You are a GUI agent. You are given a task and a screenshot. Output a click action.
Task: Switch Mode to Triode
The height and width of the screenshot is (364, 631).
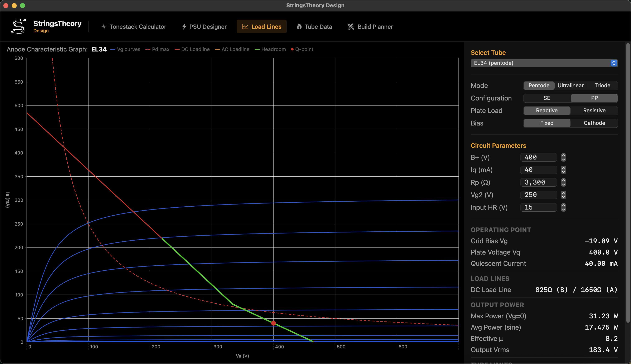coord(602,85)
